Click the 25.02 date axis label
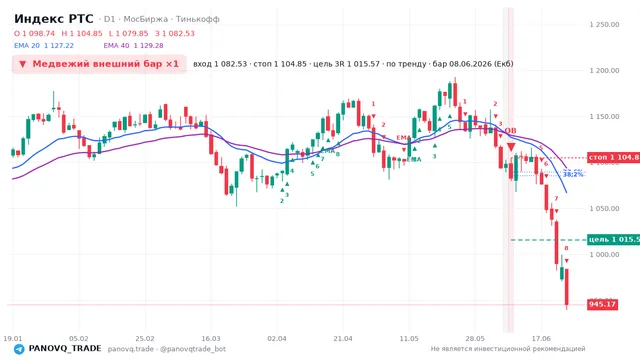This screenshot has height=360, width=640. tap(145, 339)
